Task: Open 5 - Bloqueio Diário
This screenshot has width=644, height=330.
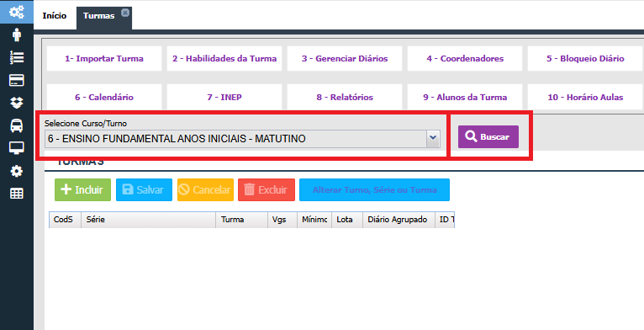Action: 585,58
